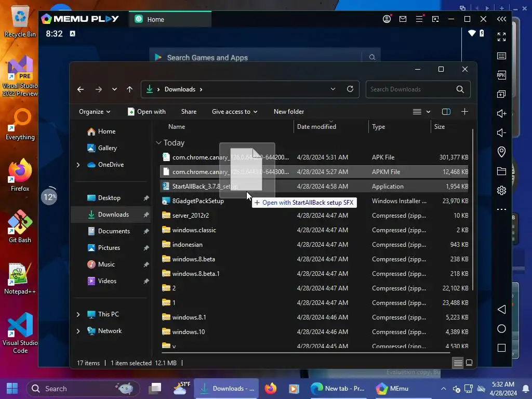Open Music quick access folder
Screen dimensions: 532x399
click(111, 264)
